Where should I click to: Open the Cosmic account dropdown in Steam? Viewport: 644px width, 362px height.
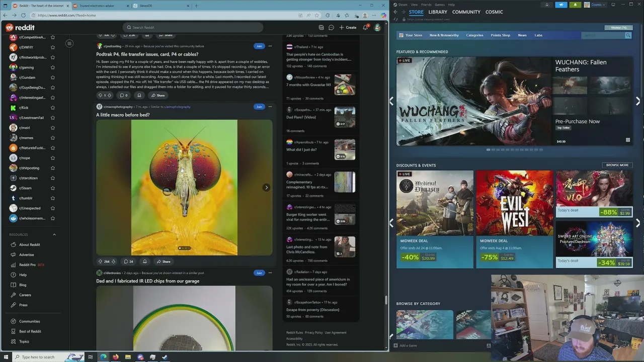pyautogui.click(x=597, y=5)
